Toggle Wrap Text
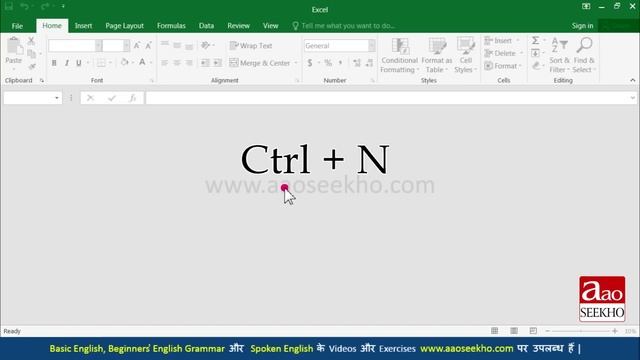The height and width of the screenshot is (360, 640). (251, 45)
